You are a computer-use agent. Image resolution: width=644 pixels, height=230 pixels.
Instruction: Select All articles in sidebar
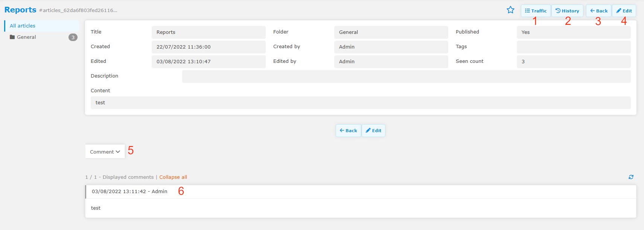click(x=23, y=26)
